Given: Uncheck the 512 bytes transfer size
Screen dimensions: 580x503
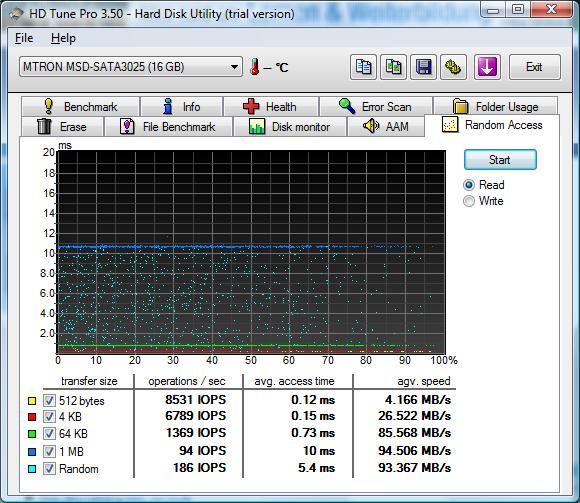Looking at the screenshot, I should click(x=49, y=401).
